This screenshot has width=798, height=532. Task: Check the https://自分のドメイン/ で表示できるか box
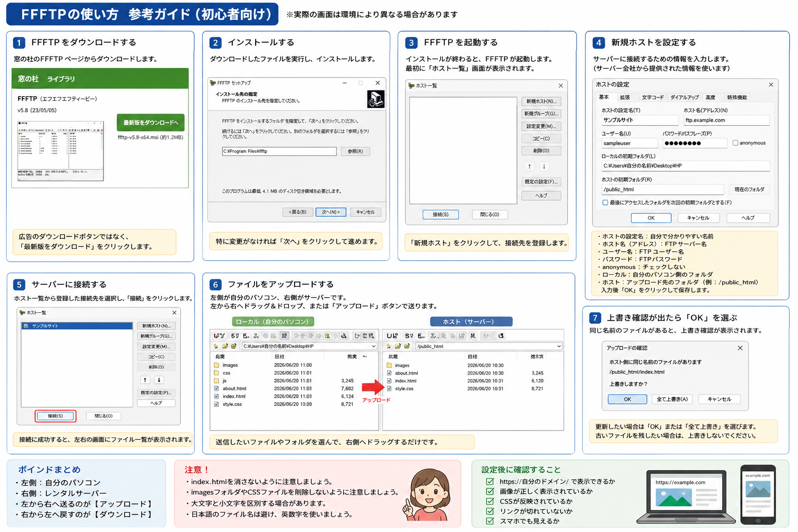tap(490, 482)
